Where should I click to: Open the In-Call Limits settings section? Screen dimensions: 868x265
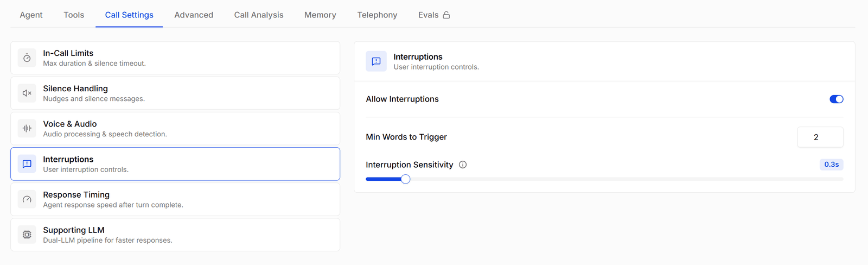(x=175, y=58)
